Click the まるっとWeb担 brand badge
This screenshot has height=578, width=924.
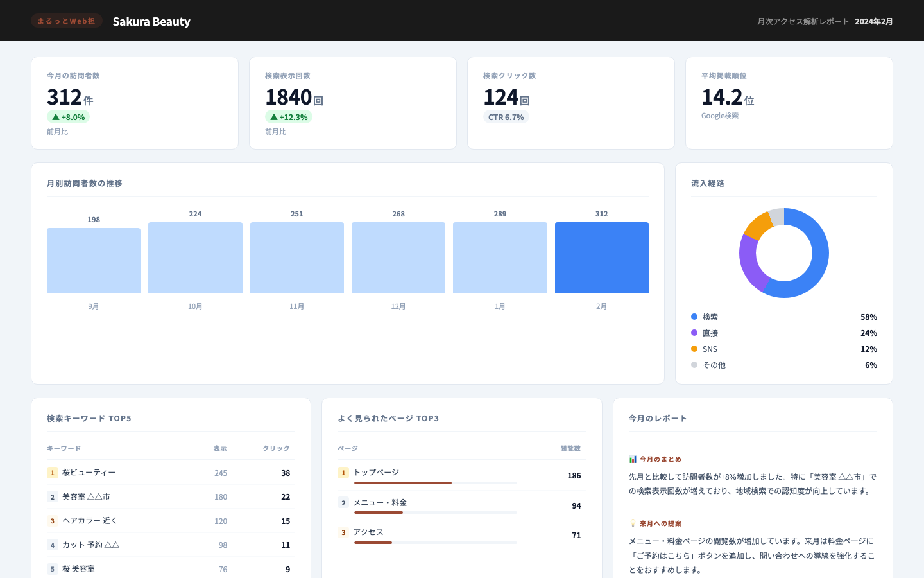point(66,21)
